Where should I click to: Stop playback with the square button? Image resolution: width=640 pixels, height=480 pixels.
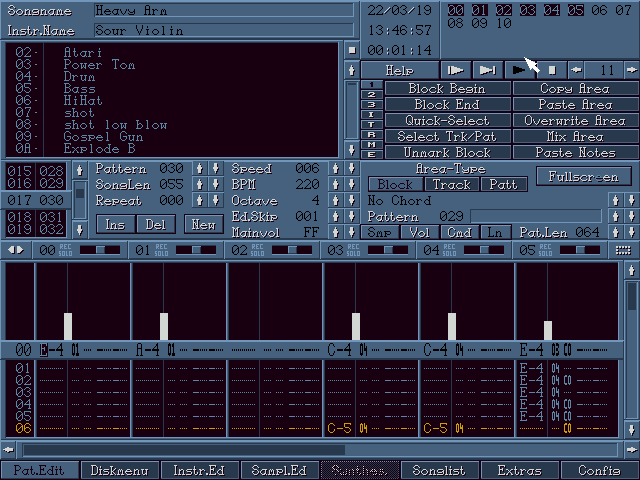[x=552, y=70]
